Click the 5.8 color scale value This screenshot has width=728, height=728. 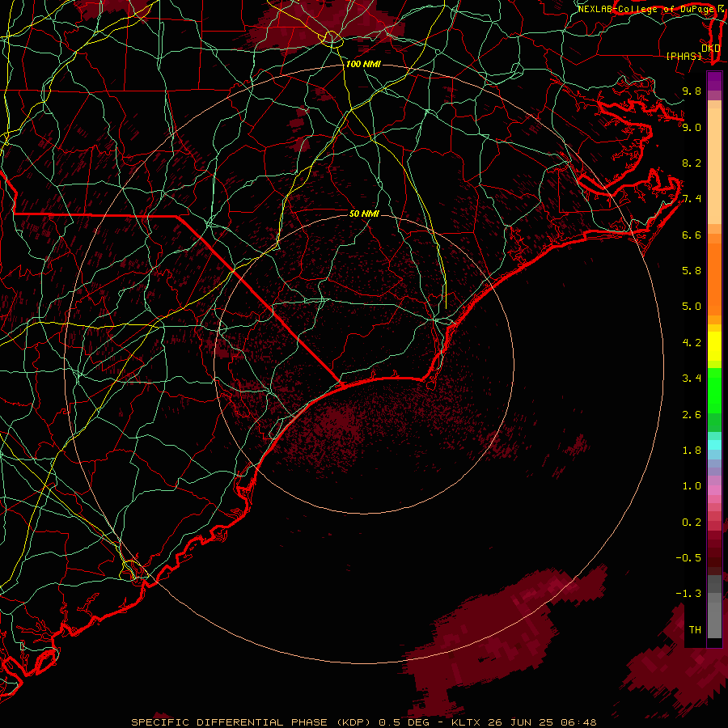click(692, 271)
